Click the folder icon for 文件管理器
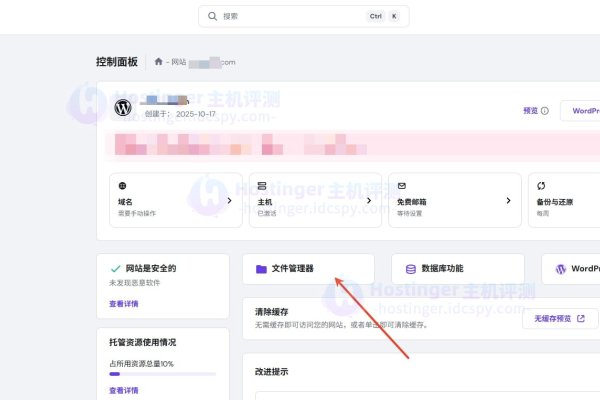 261,269
